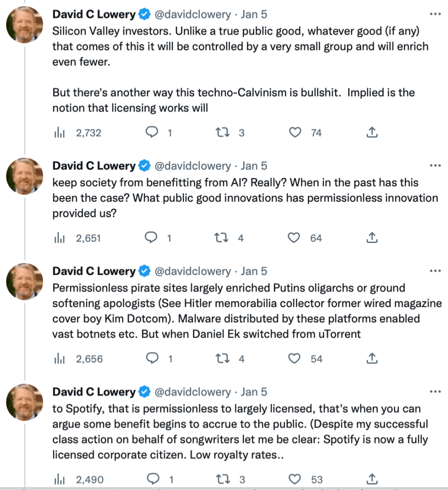448x490 pixels.
Task: Like the tweet with 53 likes
Action: point(296,479)
